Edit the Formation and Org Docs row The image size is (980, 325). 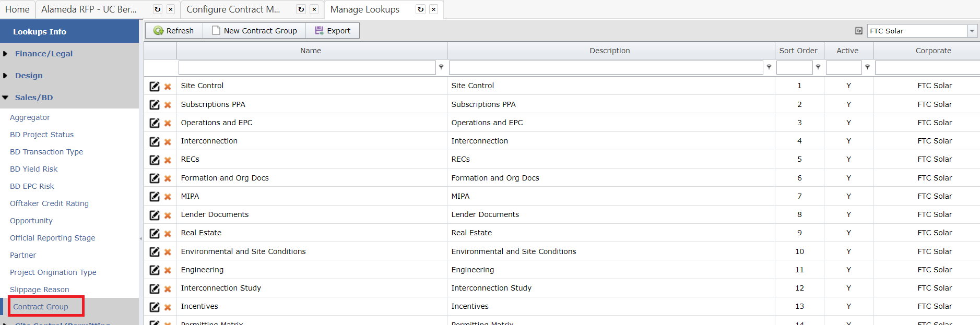[x=155, y=178]
